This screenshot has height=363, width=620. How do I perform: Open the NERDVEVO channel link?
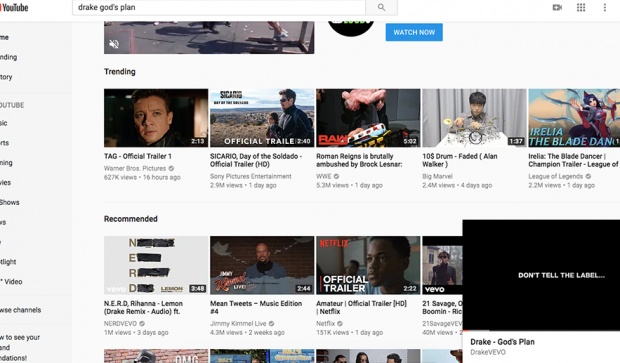coord(120,323)
